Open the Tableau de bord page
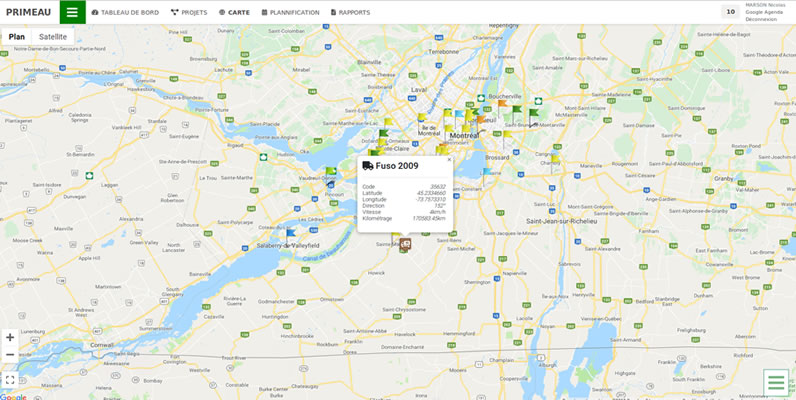This screenshot has width=796, height=400. (125, 12)
